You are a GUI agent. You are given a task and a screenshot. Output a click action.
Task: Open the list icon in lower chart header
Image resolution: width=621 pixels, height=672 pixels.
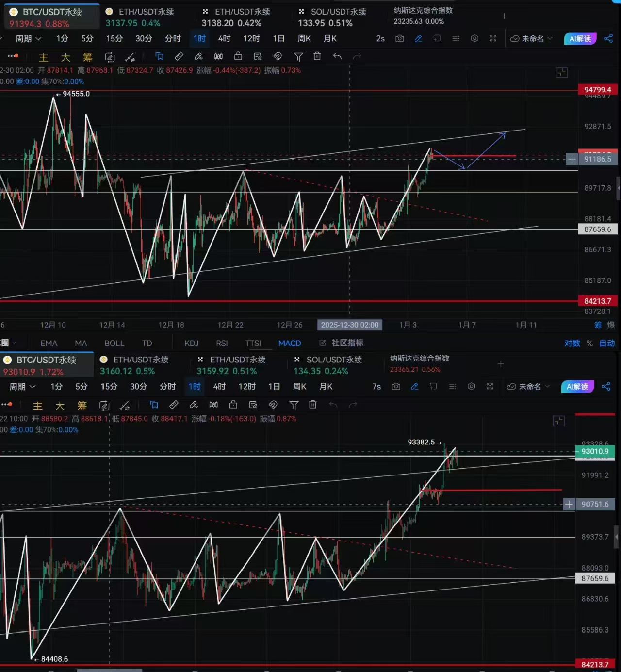coord(452,386)
